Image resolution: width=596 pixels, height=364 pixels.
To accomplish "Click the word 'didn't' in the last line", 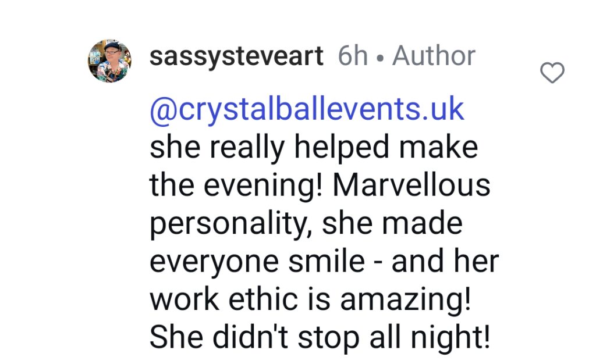I will (x=250, y=337).
